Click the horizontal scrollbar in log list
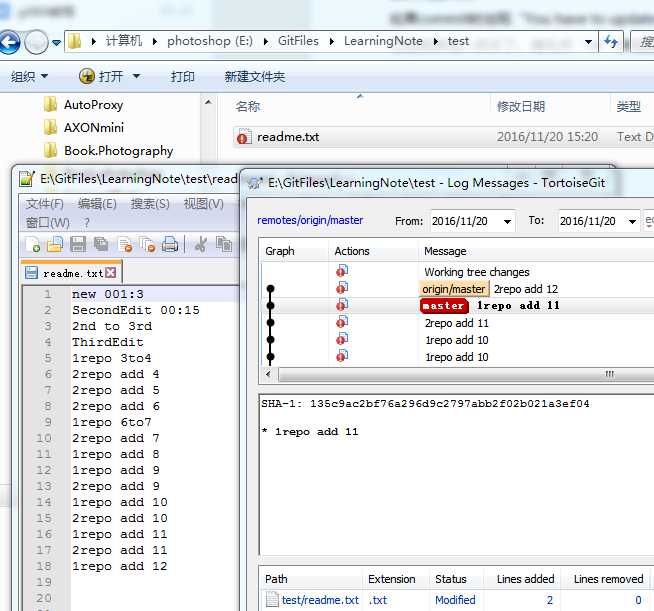654x611 pixels. tap(465, 374)
